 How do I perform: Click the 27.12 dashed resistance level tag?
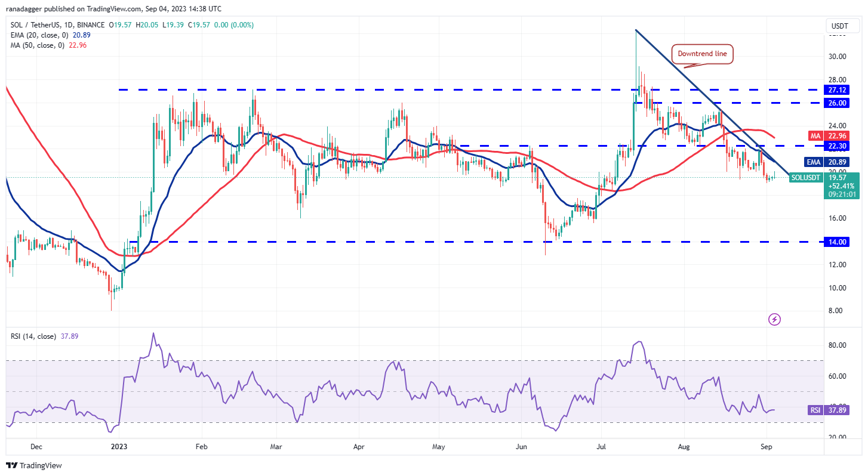(838, 90)
